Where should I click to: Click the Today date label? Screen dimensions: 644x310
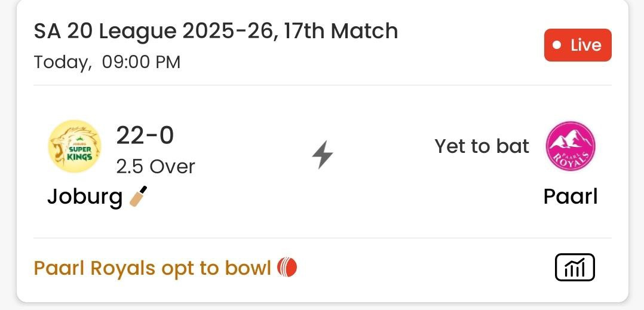point(63,62)
